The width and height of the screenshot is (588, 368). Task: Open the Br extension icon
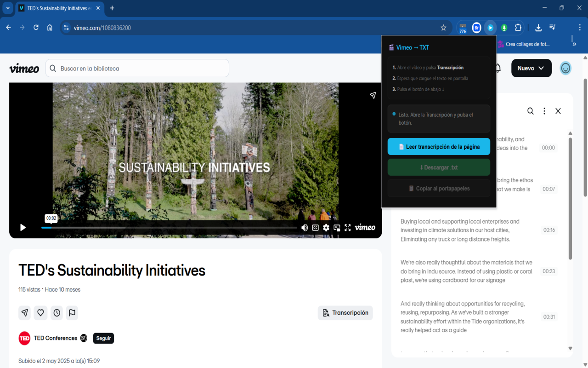click(x=476, y=28)
